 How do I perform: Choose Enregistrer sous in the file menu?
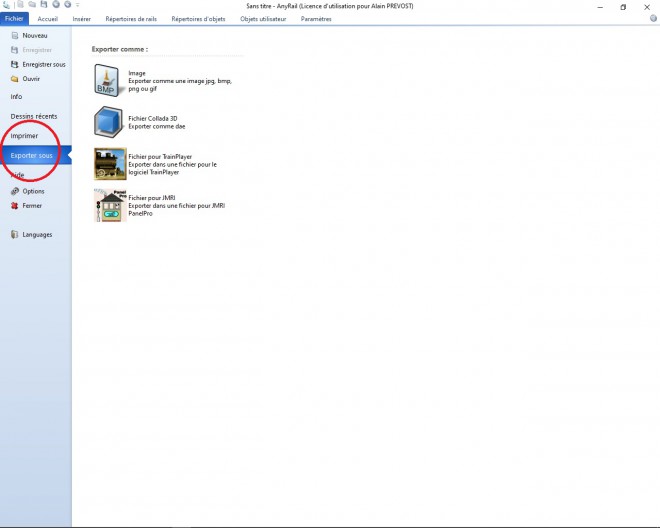(x=36, y=64)
